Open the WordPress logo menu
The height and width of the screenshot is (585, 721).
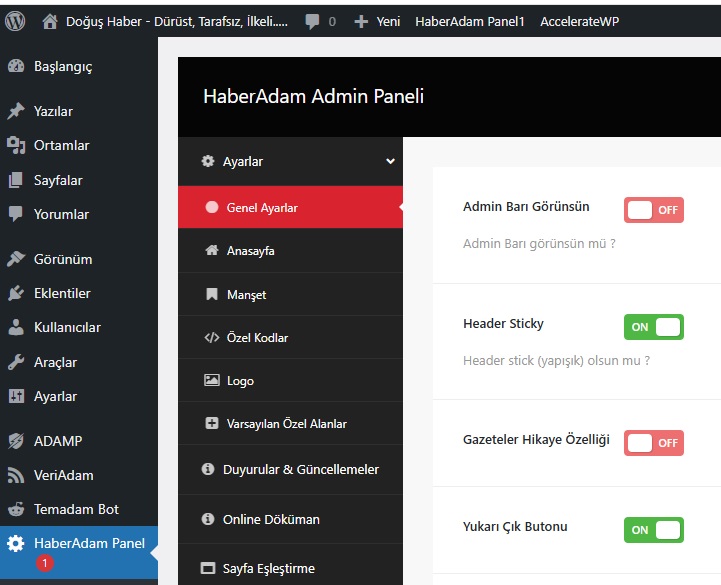click(15, 21)
